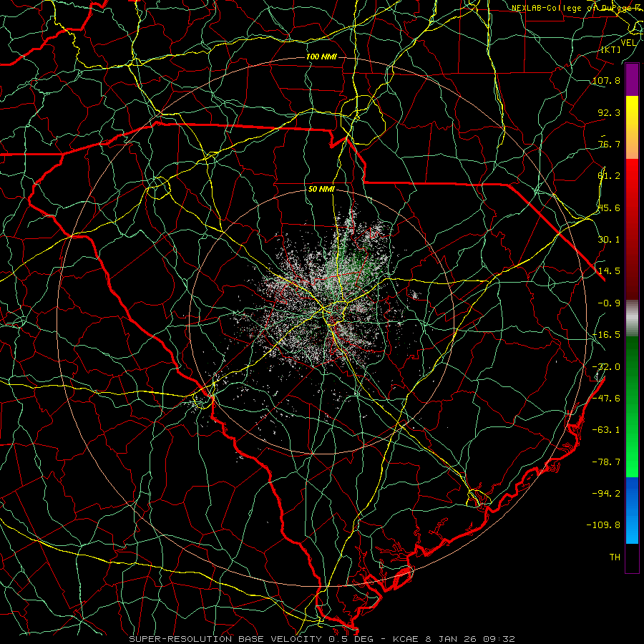644x644 pixels.
Task: Pick the black TH segment of the color bar
Action: pyautogui.click(x=632, y=557)
